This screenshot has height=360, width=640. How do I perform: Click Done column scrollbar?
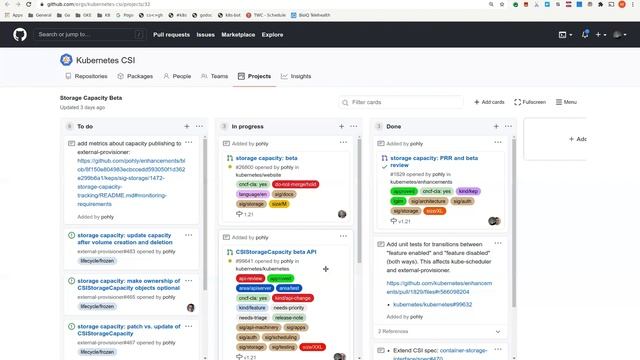click(513, 223)
